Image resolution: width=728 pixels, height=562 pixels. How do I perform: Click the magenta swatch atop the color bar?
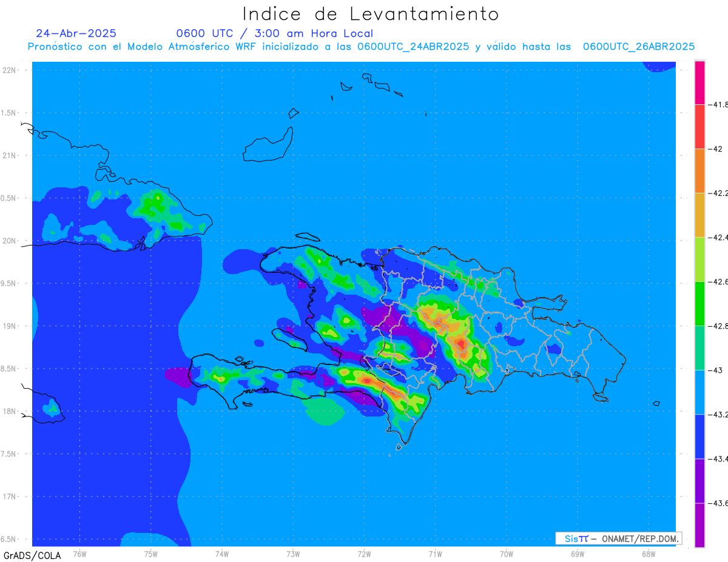pos(699,82)
